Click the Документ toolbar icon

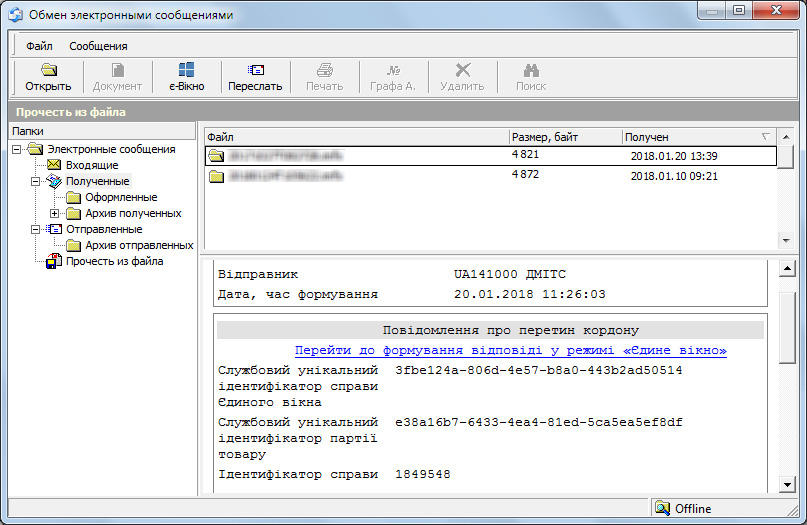[x=117, y=69]
